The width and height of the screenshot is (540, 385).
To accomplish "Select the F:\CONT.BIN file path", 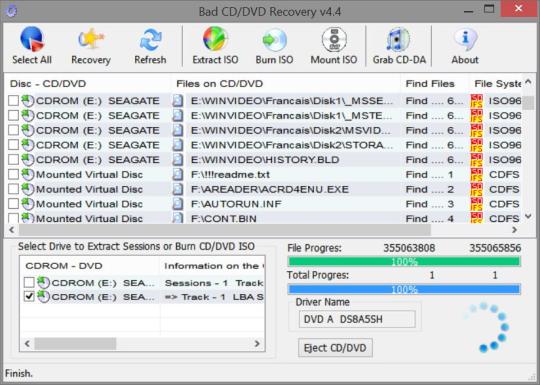I will pyautogui.click(x=224, y=218).
